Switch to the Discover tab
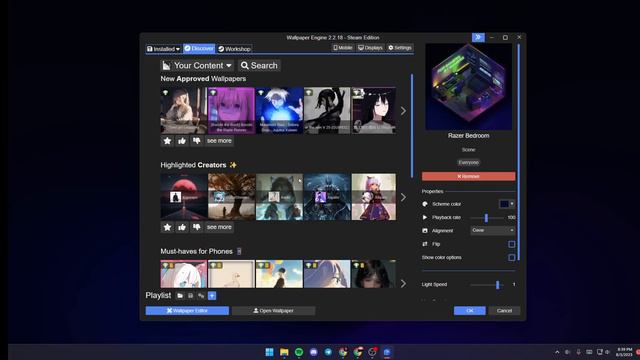The image size is (640, 360). tap(199, 49)
